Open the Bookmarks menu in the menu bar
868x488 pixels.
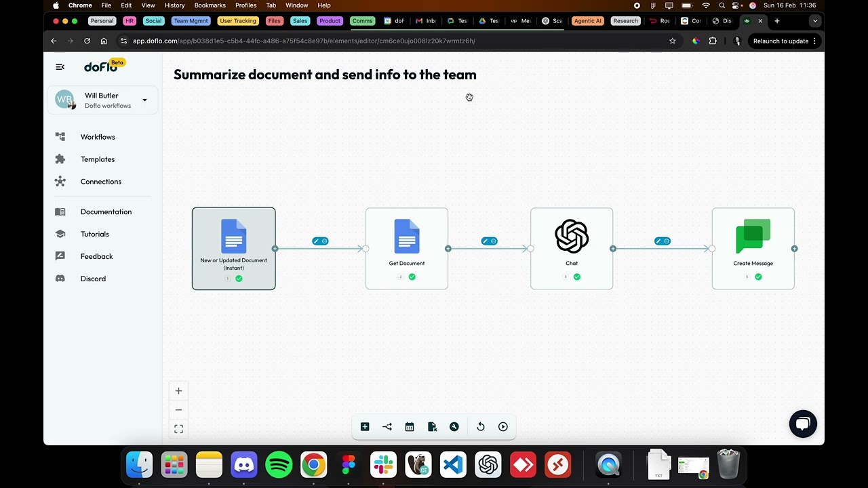(210, 5)
